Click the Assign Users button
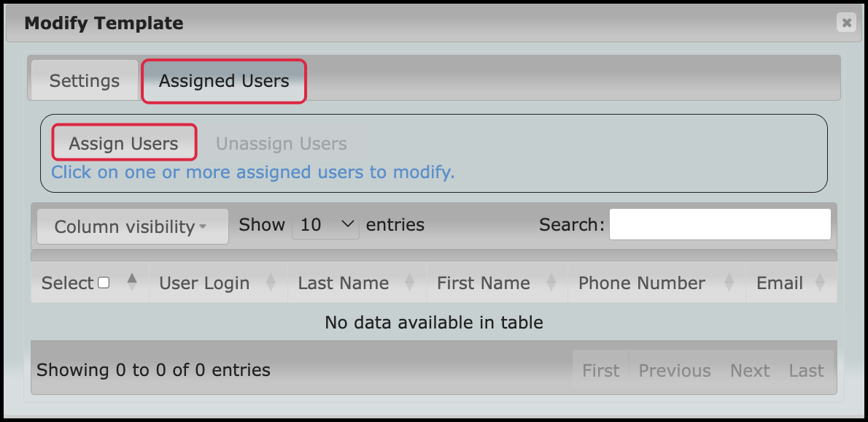The width and height of the screenshot is (868, 422). 124,143
